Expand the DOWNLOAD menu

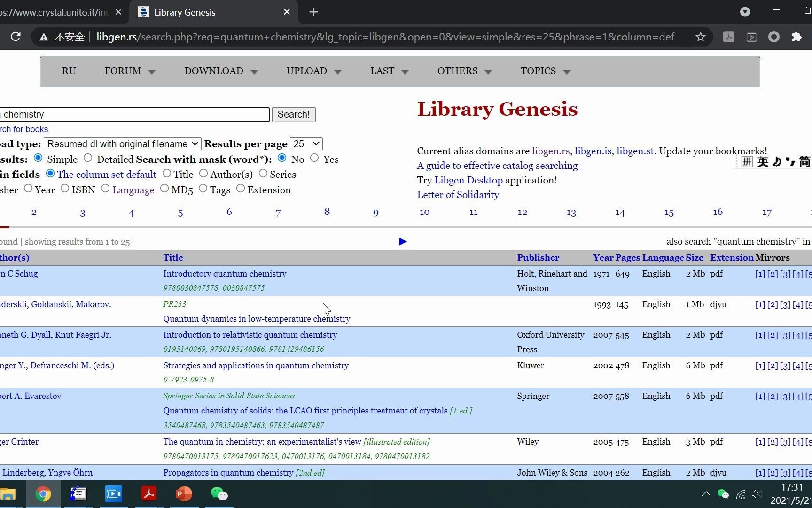[x=221, y=71]
